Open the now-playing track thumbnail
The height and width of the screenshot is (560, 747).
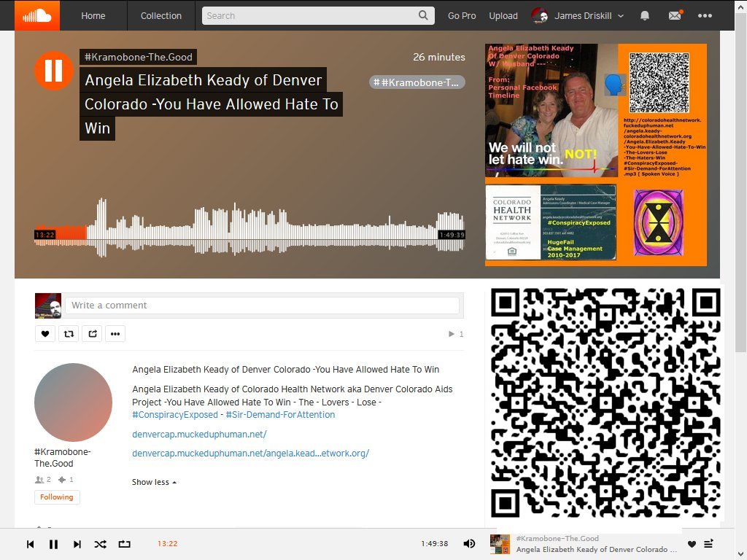pos(500,544)
